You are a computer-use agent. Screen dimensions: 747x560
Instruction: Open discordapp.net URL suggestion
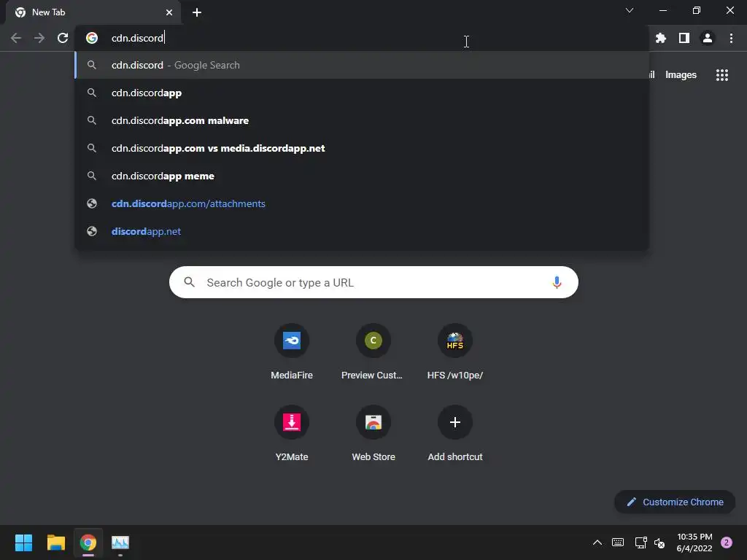tap(362, 231)
